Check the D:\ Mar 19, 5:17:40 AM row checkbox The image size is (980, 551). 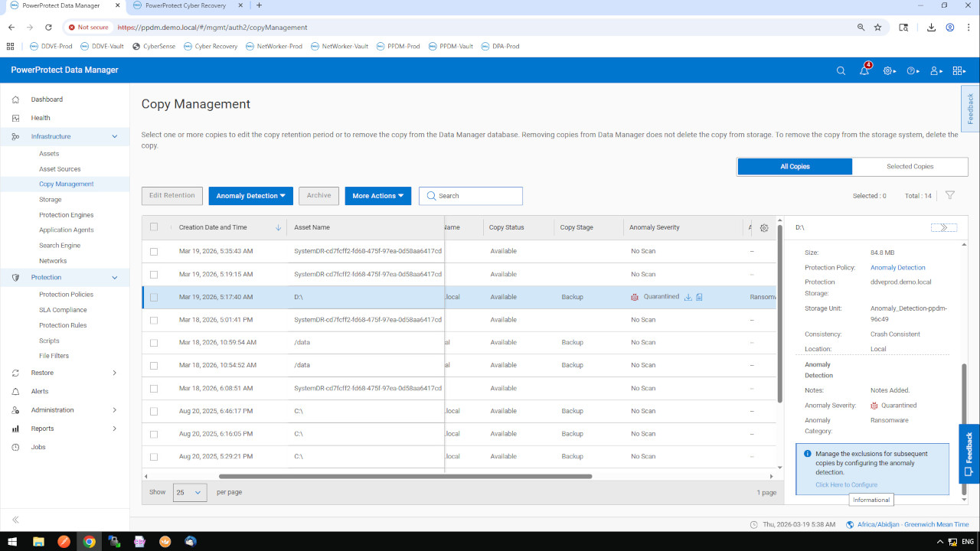[154, 297]
